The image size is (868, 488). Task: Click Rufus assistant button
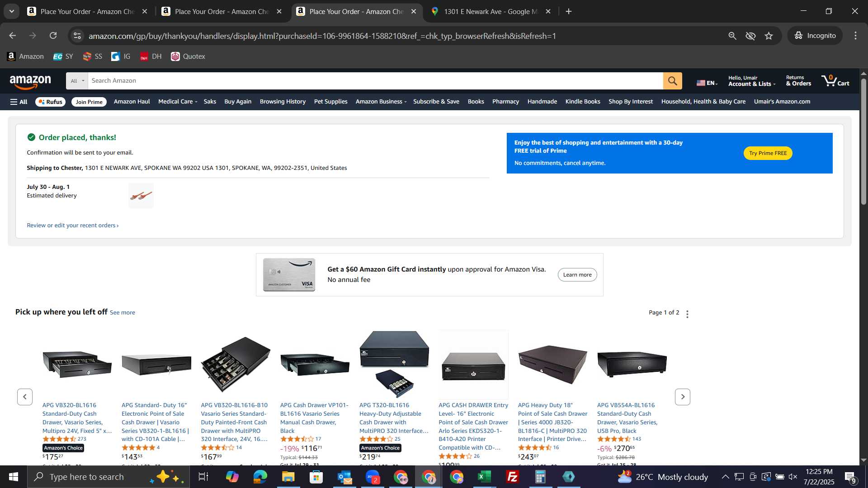pos(50,102)
